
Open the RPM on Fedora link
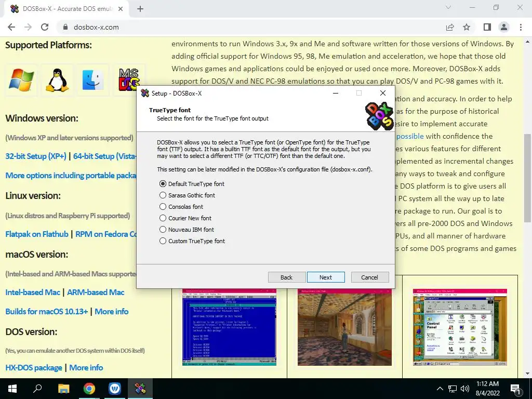pyautogui.click(x=106, y=234)
